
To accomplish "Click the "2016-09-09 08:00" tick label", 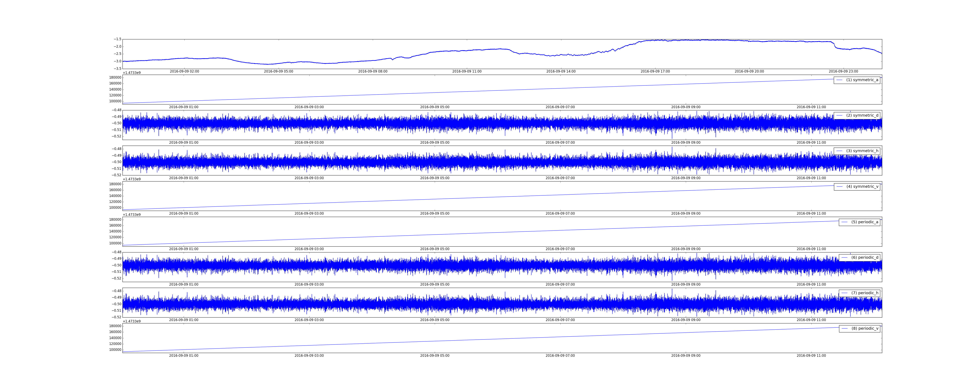I will click(x=373, y=72).
